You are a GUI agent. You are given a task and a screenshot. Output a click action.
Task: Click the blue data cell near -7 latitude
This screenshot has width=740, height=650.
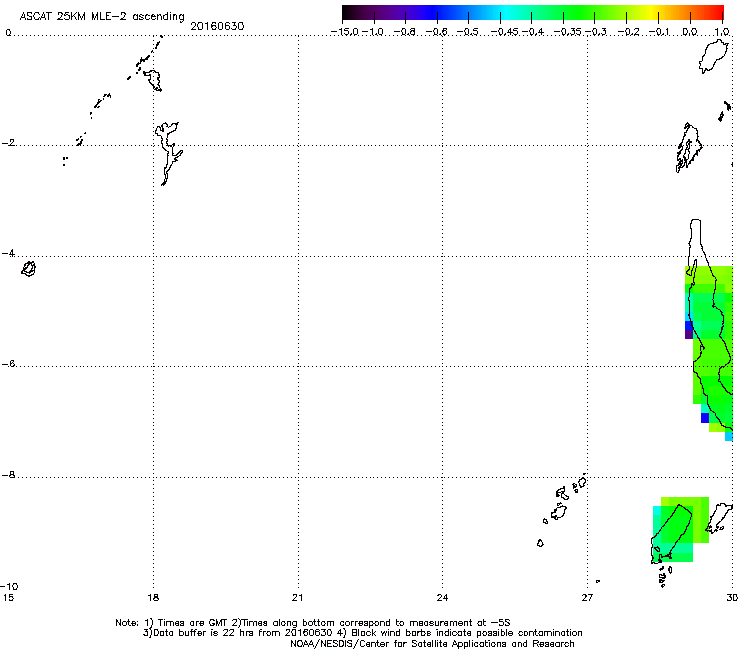pyautogui.click(x=705, y=418)
